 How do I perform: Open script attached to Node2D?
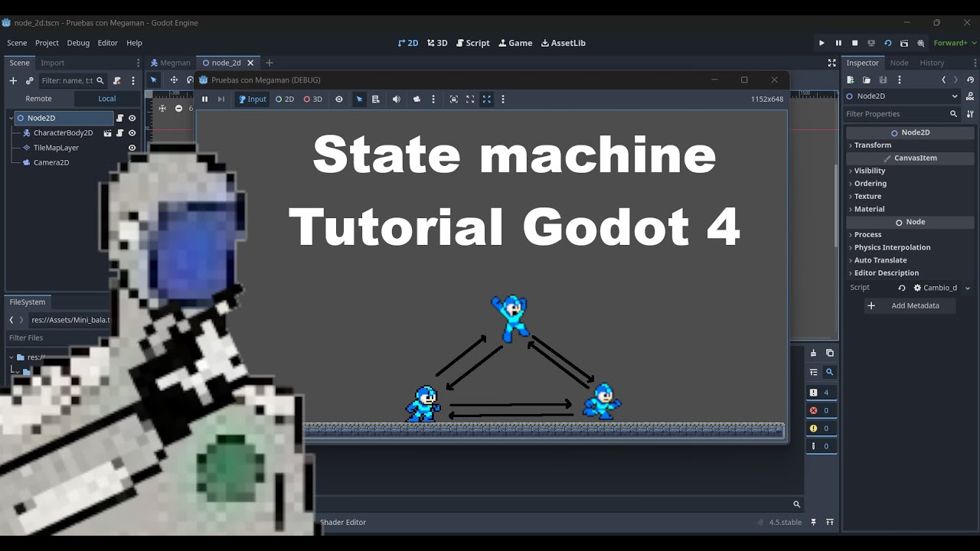click(x=119, y=118)
